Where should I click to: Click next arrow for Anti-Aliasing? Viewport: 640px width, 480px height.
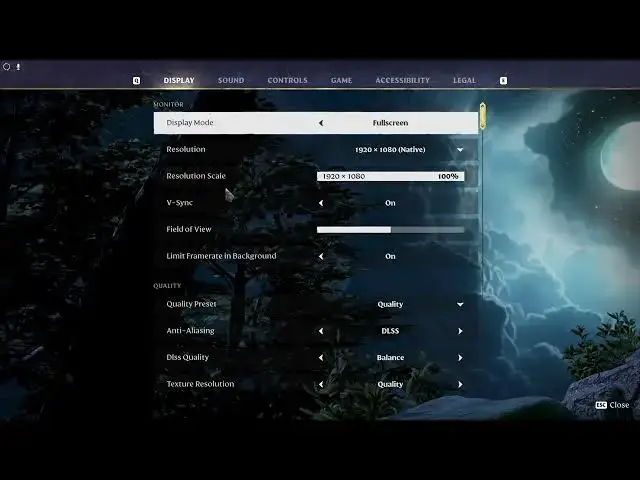(x=460, y=331)
